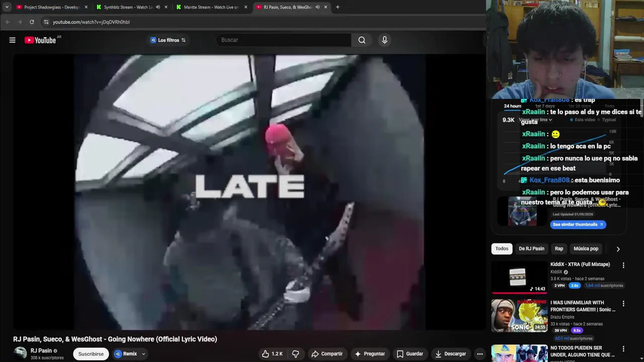
Task: Mute audio on the RJ Pasin tab
Action: [x=317, y=7]
